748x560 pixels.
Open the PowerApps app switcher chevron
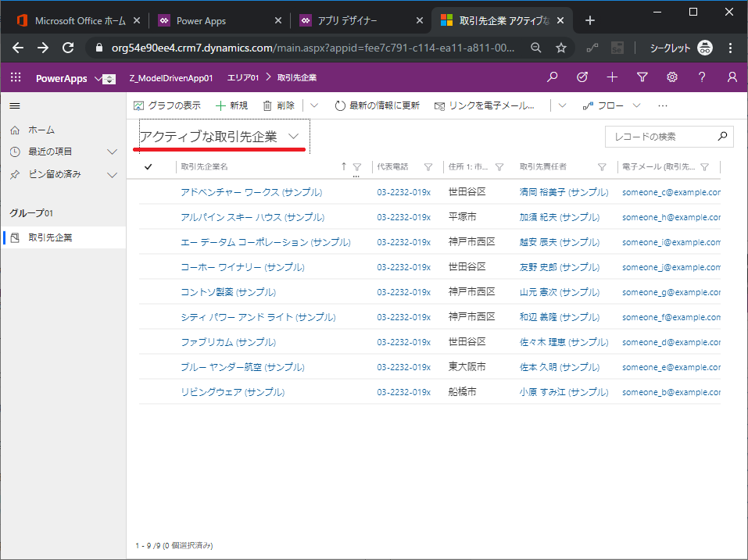pyautogui.click(x=98, y=78)
